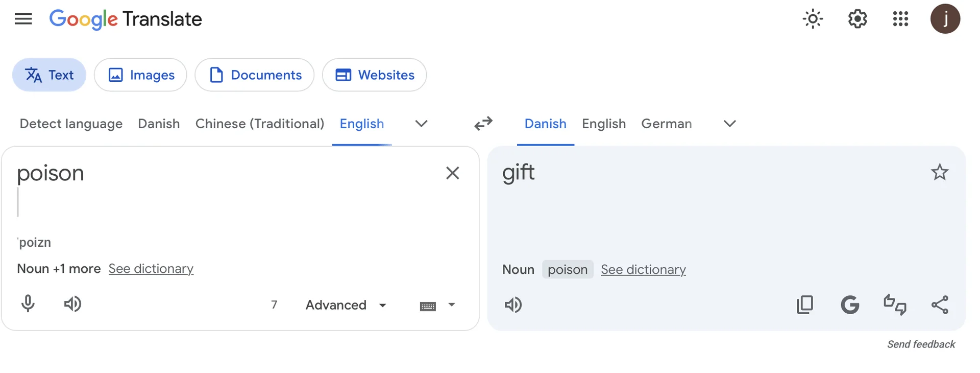
Task: Click the Send feedback link
Action: (921, 344)
